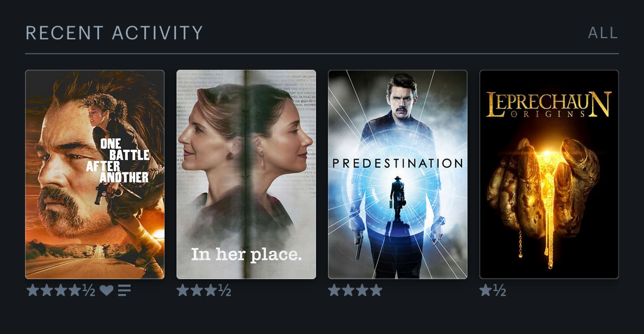644x334 pixels.
Task: Click the third star under In Her Place
Action: click(x=210, y=290)
